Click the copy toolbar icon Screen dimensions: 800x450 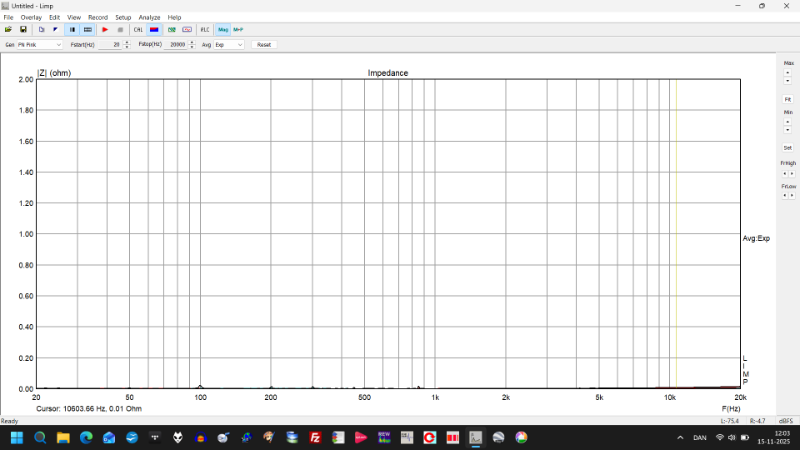[x=40, y=30]
